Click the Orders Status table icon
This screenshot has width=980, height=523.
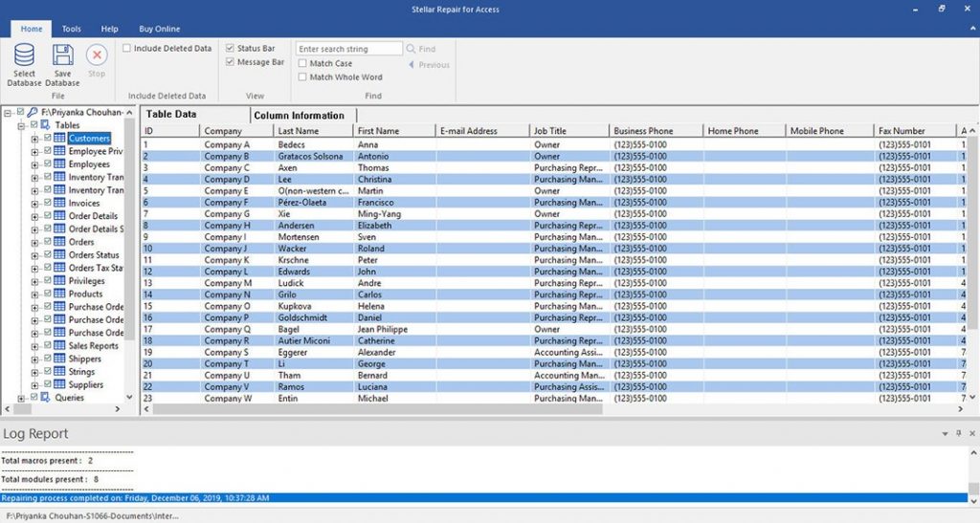tap(60, 254)
